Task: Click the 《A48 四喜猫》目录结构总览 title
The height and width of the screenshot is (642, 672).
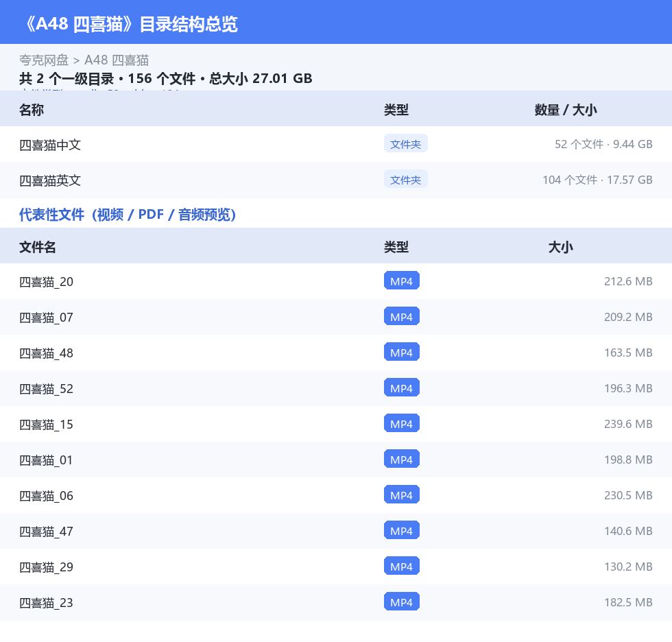Action: tap(131, 24)
